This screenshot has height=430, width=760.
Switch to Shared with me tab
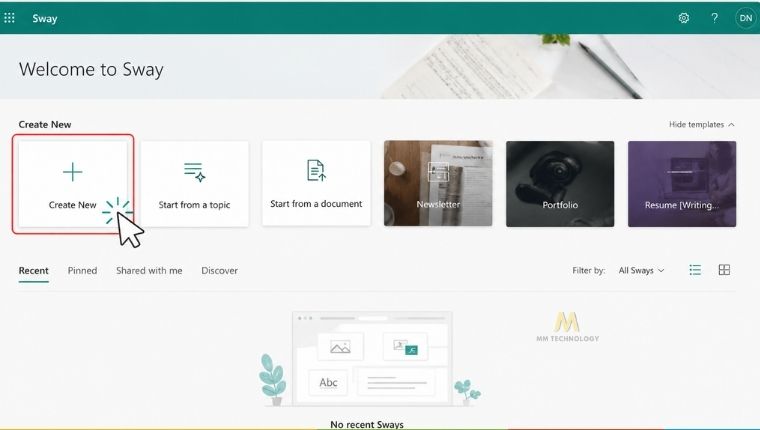149,271
